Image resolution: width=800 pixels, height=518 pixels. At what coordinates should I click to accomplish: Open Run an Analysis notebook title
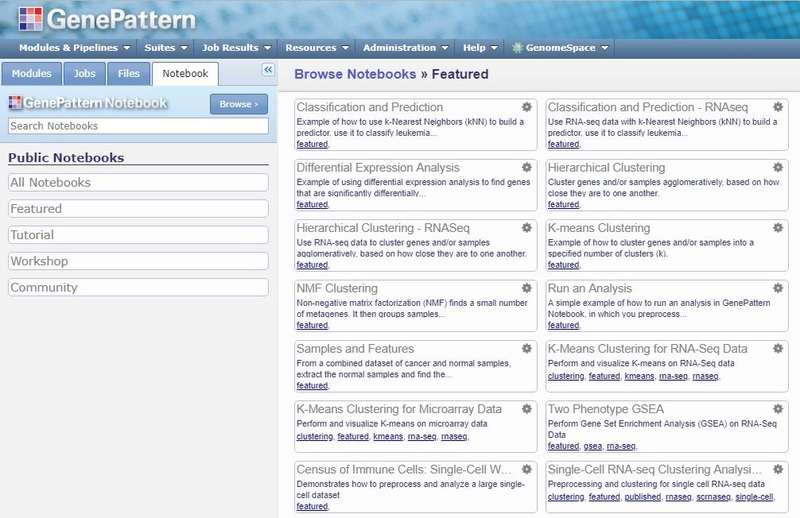pos(589,288)
